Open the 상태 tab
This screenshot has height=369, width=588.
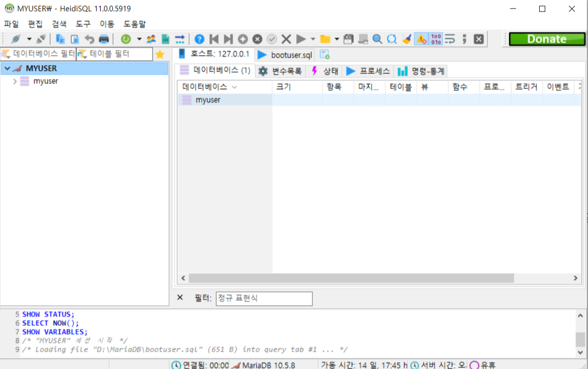coord(325,71)
